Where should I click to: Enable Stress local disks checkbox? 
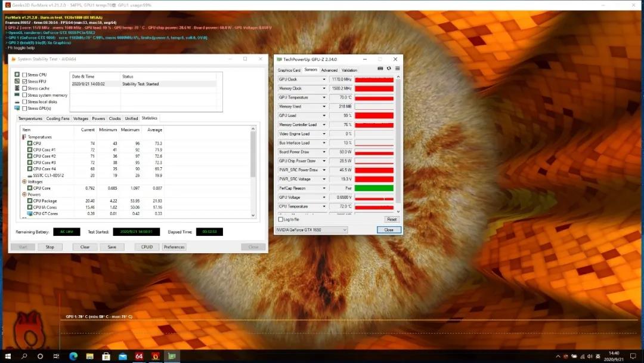[x=24, y=101]
